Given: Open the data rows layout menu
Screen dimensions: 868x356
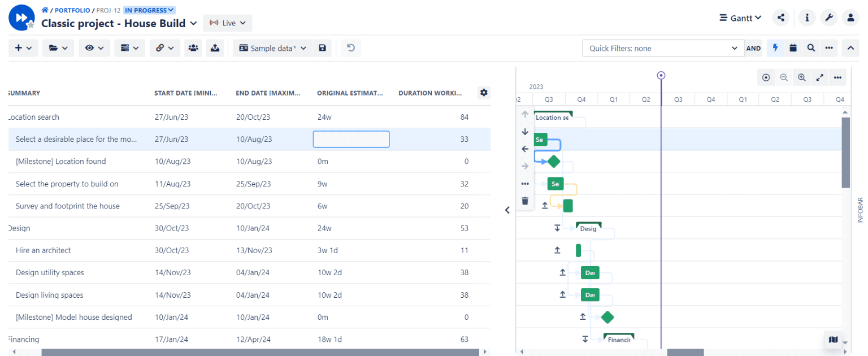Looking at the screenshot, I should pyautogui.click(x=130, y=48).
